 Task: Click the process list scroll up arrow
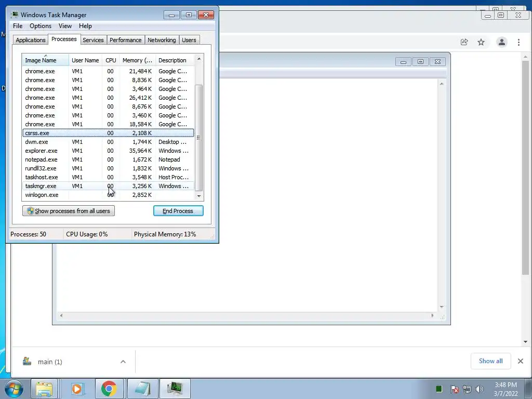point(199,59)
